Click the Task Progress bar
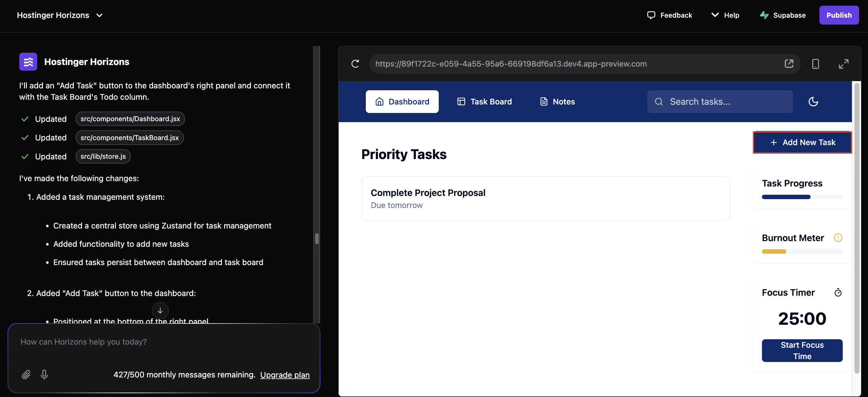This screenshot has width=868, height=397. (x=802, y=197)
